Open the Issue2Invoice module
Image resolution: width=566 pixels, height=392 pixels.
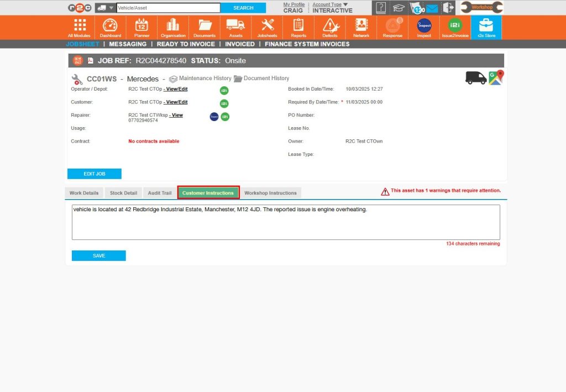point(454,27)
